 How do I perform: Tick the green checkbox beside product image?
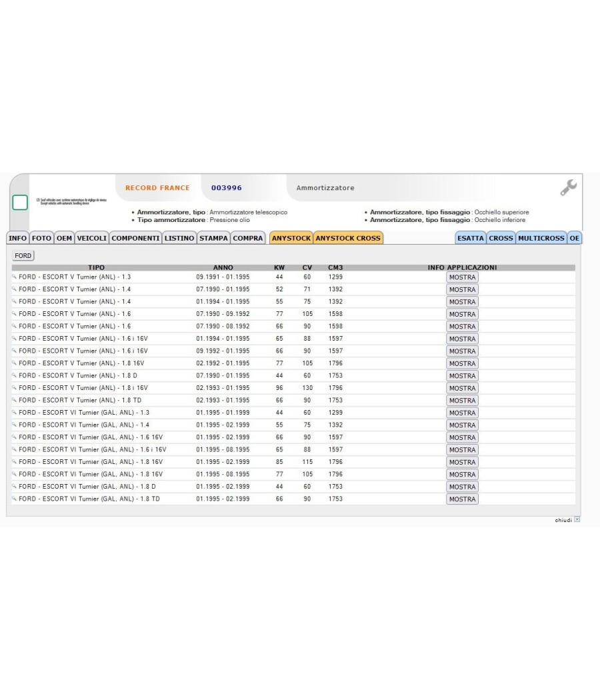(20, 202)
